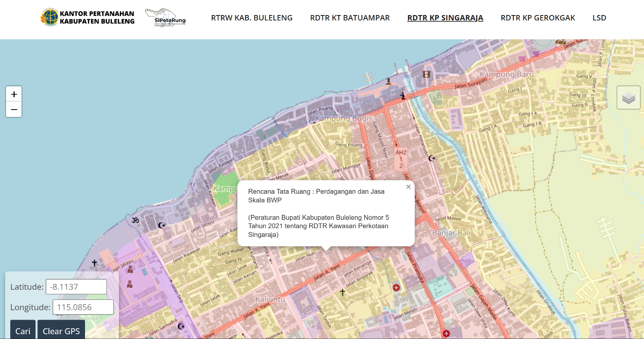Click the upper figure icon in the purple zone
The width and height of the screenshot is (644, 339).
(130, 269)
